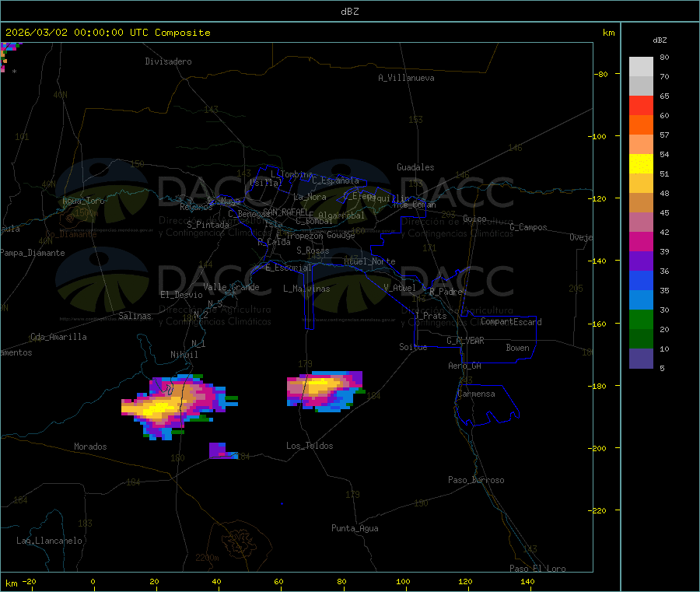Click the red 60-65 dBZ legend swatch
The height and width of the screenshot is (592, 700).
point(641,105)
